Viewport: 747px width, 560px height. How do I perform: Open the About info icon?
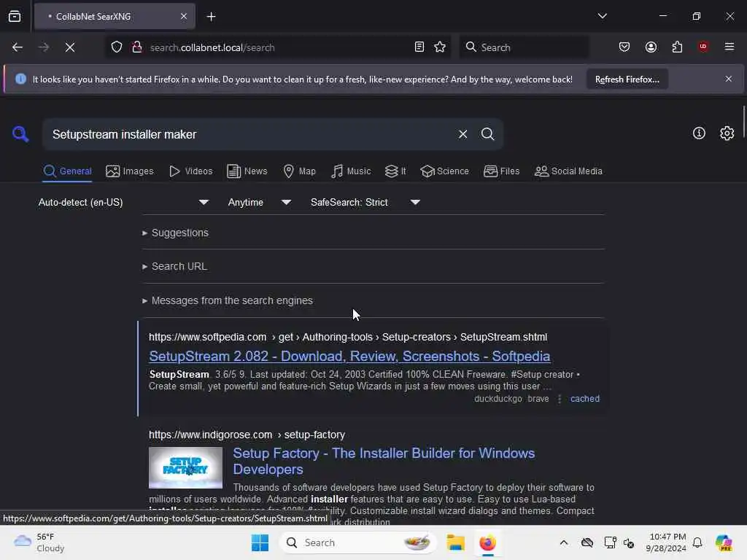[699, 133]
